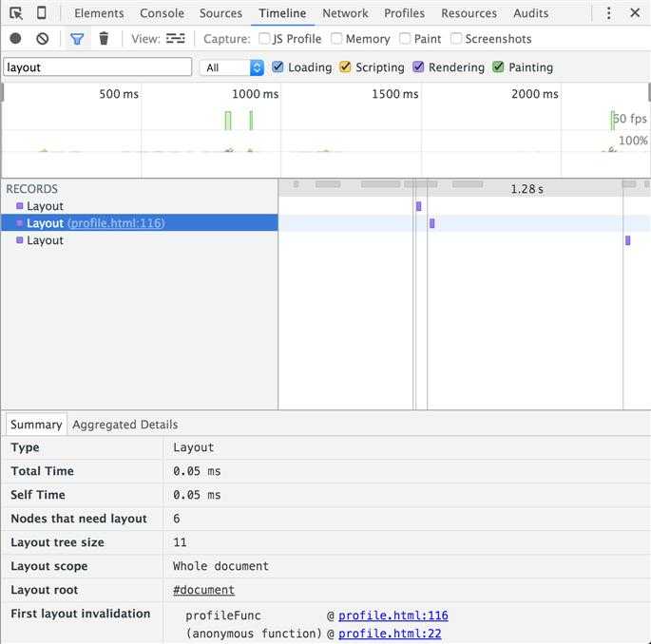Uncheck the Rendering filter checkbox

[418, 66]
